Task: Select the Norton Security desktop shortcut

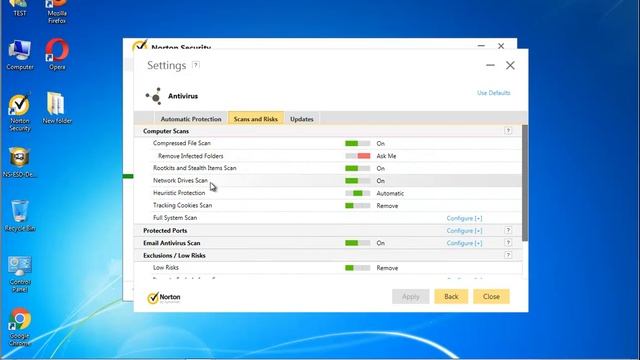Action: click(20, 112)
